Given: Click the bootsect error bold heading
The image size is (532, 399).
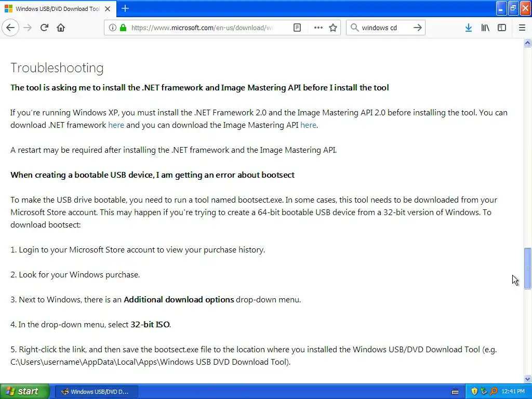Looking at the screenshot, I should [152, 175].
